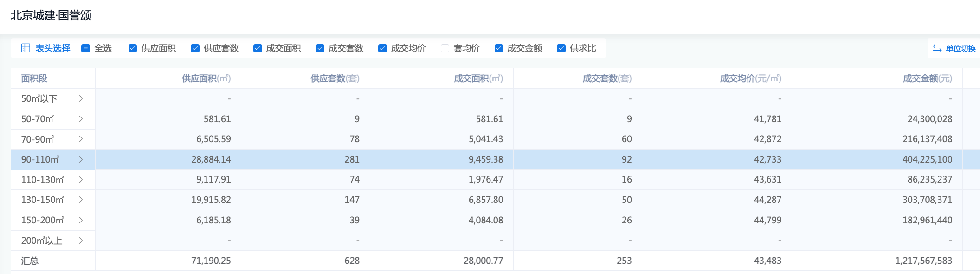Screen dimensions: 980x274
Task: Click the table header selection icon
Action: (26, 48)
